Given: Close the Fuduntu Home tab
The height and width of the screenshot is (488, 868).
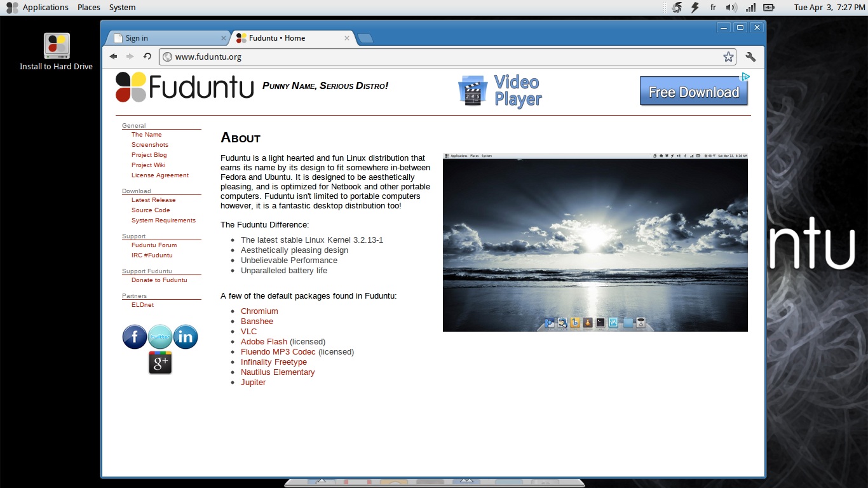Looking at the screenshot, I should [x=346, y=38].
